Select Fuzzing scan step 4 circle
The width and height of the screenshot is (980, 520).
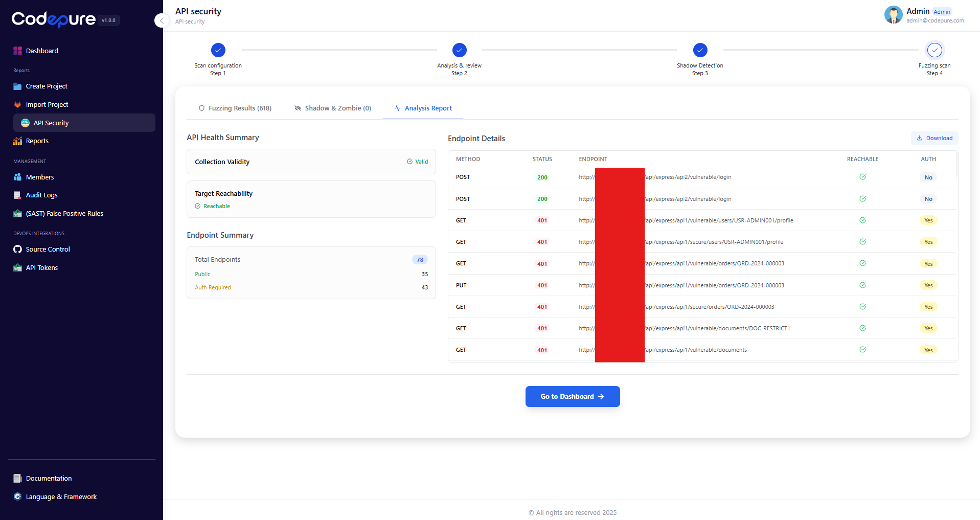pos(935,50)
